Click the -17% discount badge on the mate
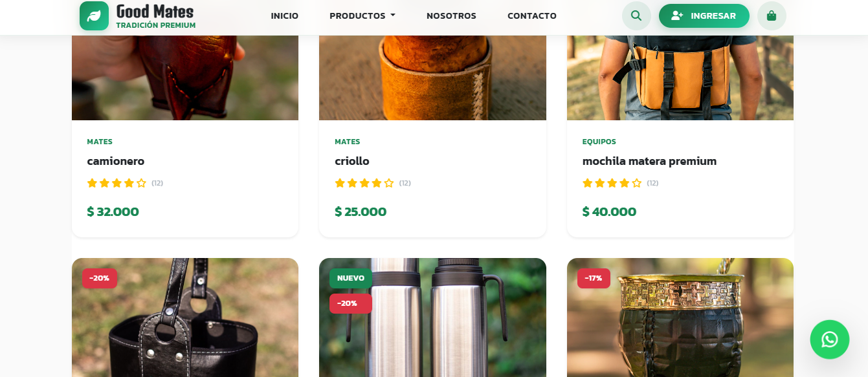868x377 pixels. click(594, 278)
